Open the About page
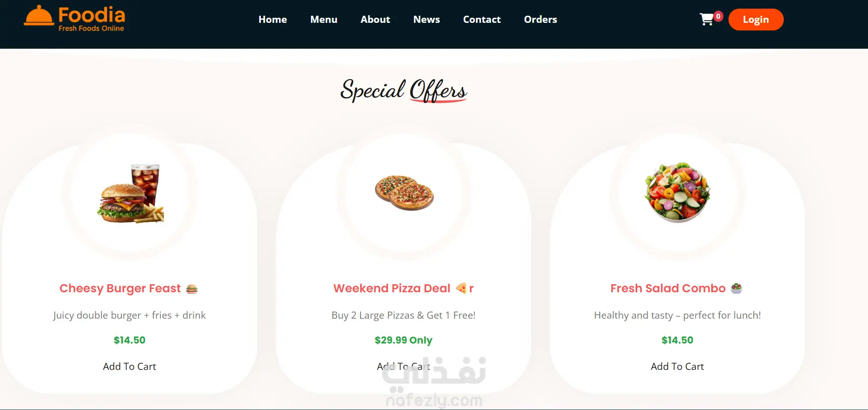868x410 pixels. pos(375,19)
